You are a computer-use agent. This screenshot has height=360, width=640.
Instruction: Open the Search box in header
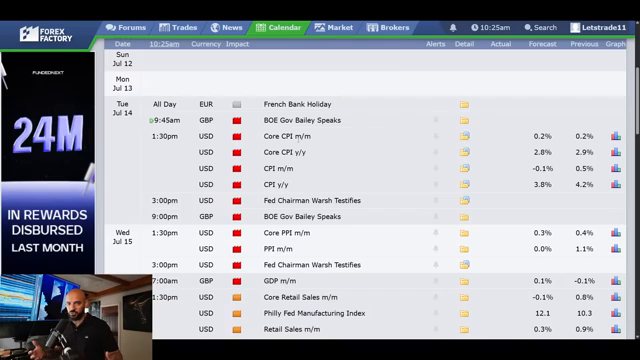click(x=540, y=28)
